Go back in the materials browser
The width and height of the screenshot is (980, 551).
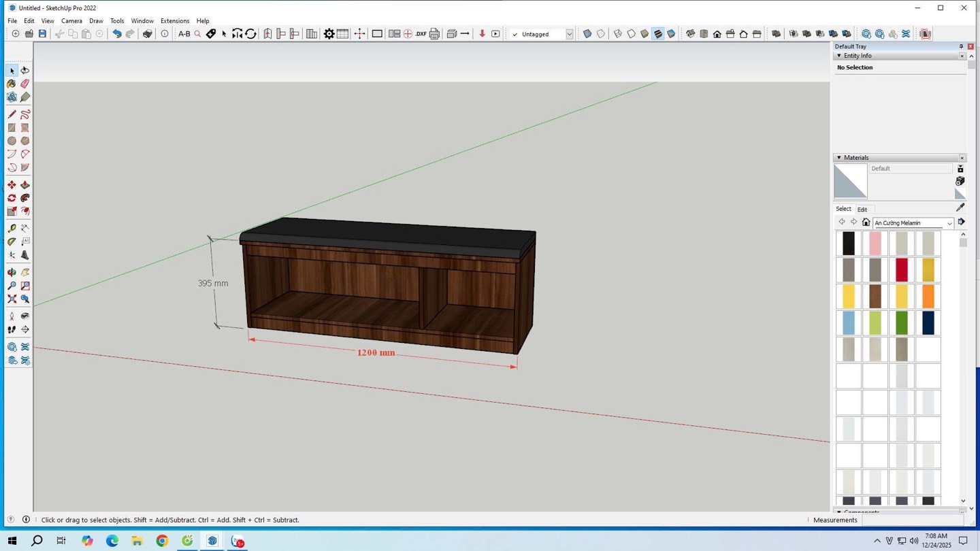(x=842, y=222)
